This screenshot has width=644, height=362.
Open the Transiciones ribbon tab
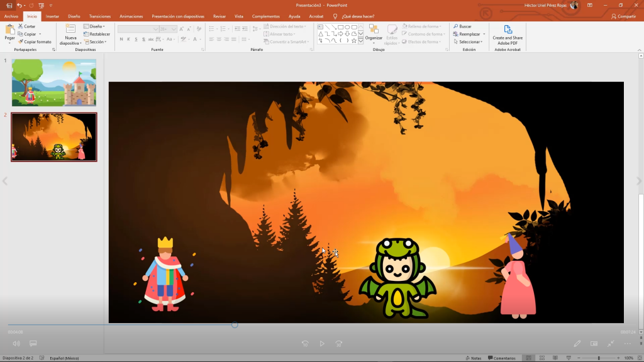point(100,16)
